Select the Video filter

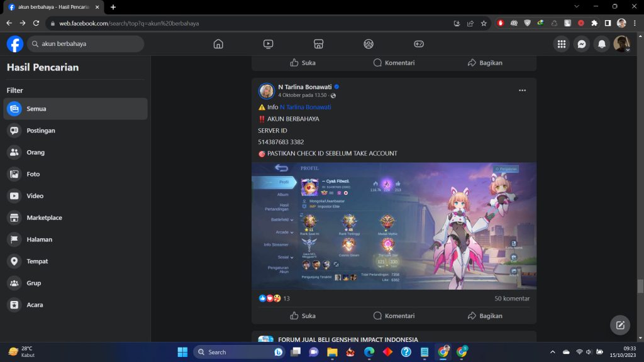click(x=75, y=196)
